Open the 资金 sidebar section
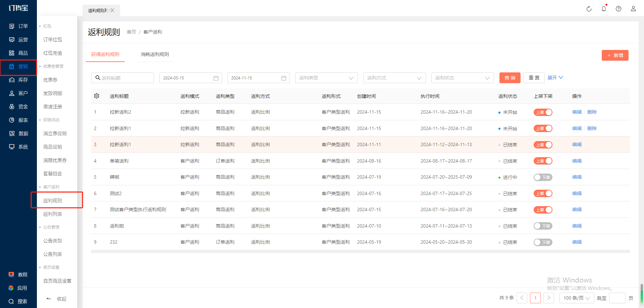The height and width of the screenshot is (308, 644). (x=18, y=107)
